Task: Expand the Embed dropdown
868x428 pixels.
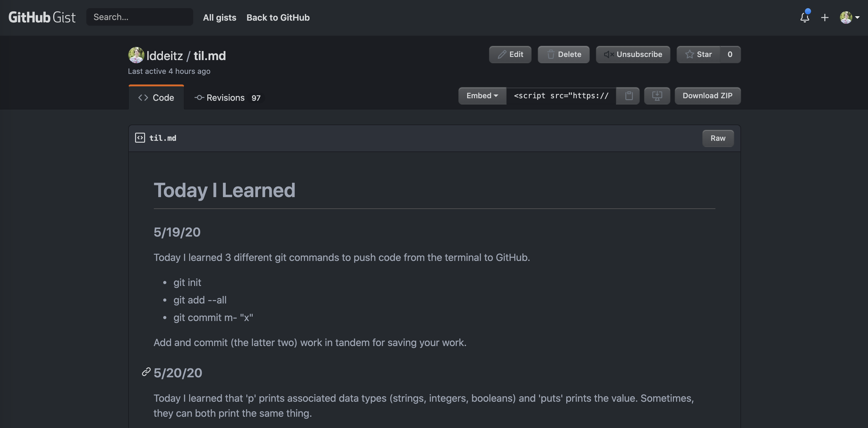Action: tap(482, 96)
